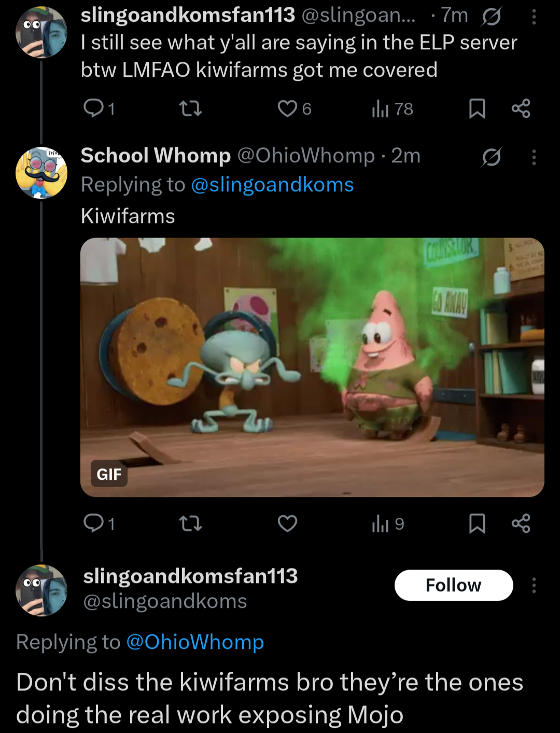
Task: Like School Whomp's GIF tweet
Action: tap(287, 523)
